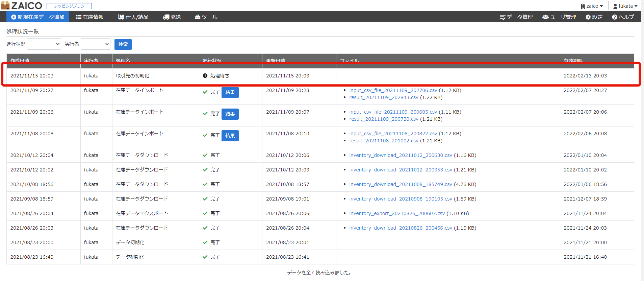The image size is (644, 281).
Task: Click the ヘルプ question mark icon
Action: pyautogui.click(x=615, y=17)
